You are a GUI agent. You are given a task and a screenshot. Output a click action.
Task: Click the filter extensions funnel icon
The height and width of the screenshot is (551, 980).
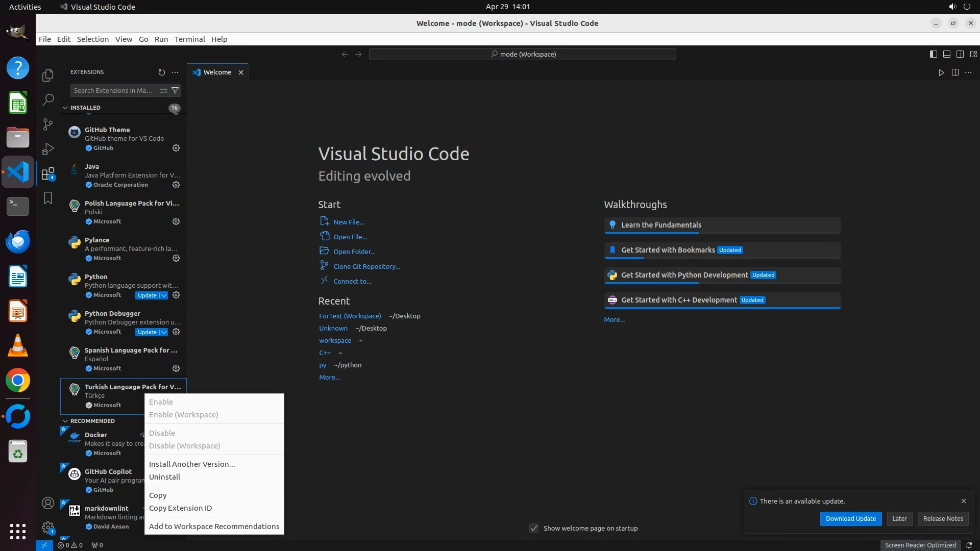coord(175,90)
